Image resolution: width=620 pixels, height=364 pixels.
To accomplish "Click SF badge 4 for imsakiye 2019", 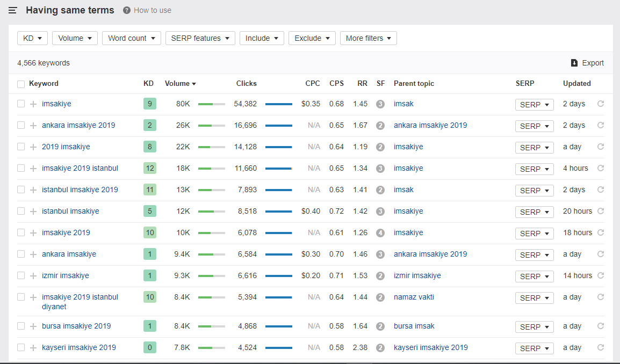I will [380, 233].
